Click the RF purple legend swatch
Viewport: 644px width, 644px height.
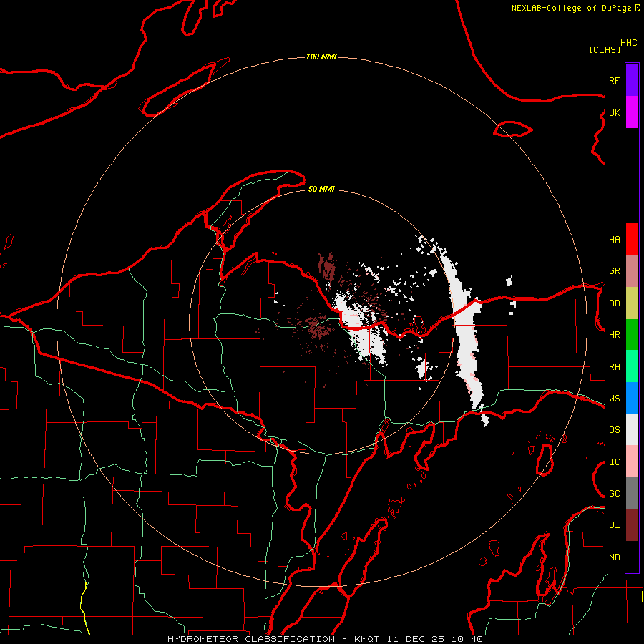632,80
